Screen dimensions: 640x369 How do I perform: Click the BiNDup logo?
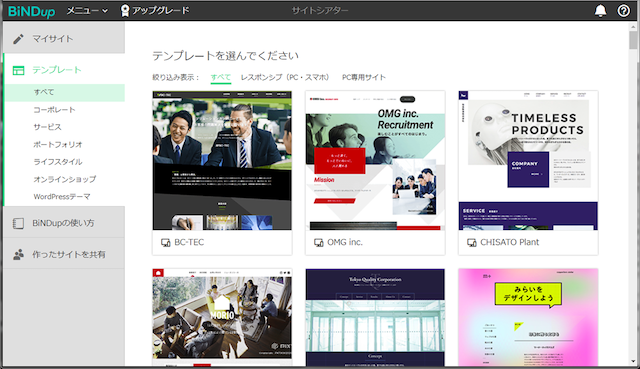[x=31, y=11]
